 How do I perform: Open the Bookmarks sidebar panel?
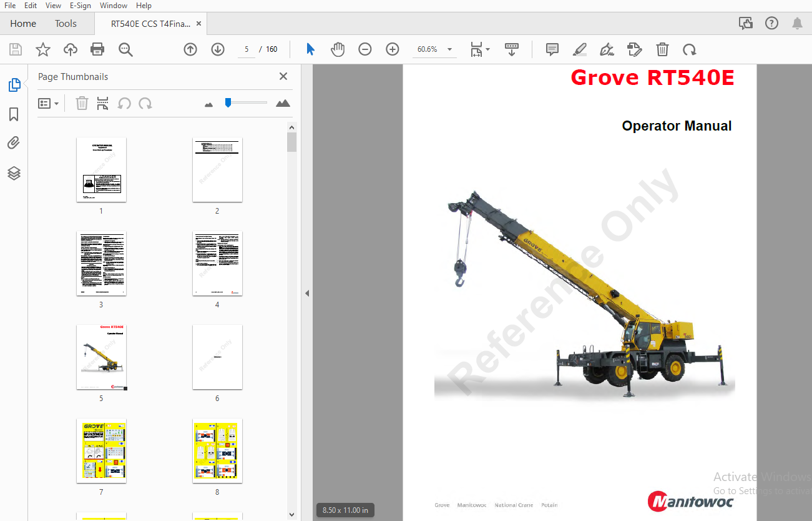[14, 114]
